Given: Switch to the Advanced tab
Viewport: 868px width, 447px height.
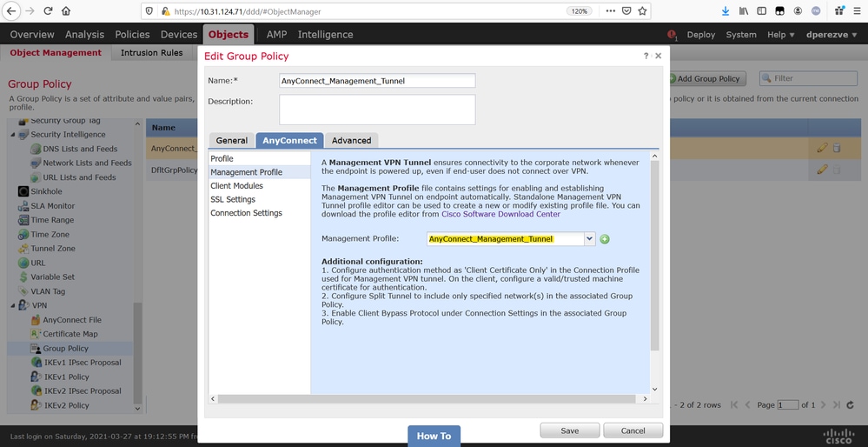Looking at the screenshot, I should (x=352, y=141).
